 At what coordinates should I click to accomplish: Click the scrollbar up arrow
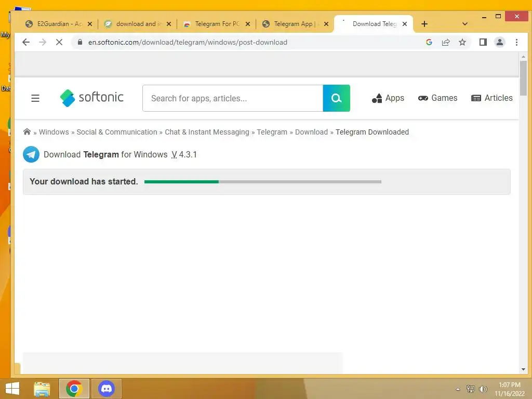coord(523,57)
